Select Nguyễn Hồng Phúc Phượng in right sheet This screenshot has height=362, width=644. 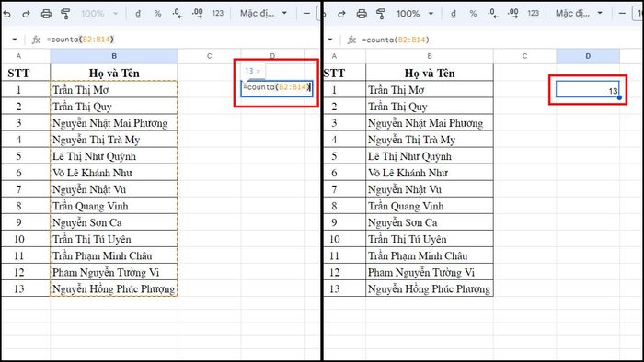tap(430, 288)
